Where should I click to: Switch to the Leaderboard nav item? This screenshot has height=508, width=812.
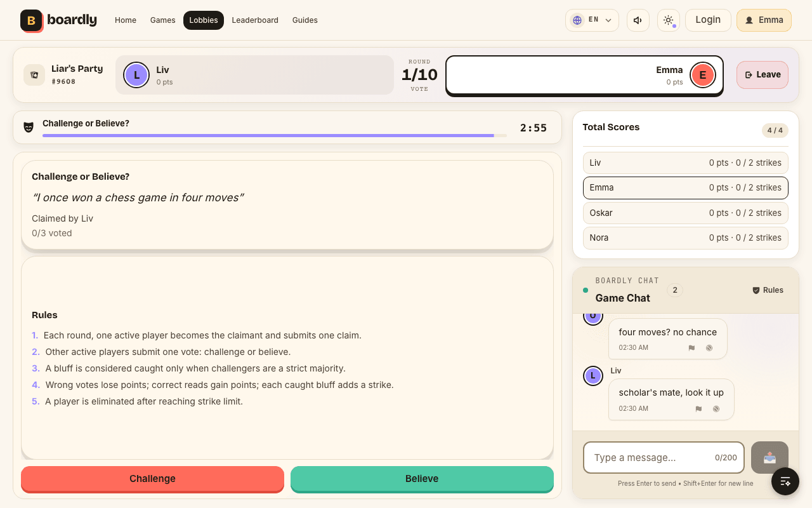coord(255,20)
